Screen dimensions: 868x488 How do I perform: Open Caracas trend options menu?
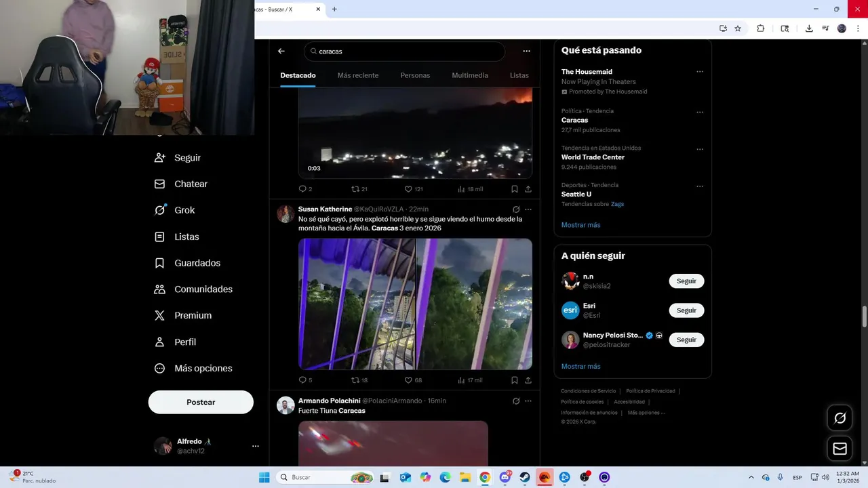pyautogui.click(x=700, y=112)
